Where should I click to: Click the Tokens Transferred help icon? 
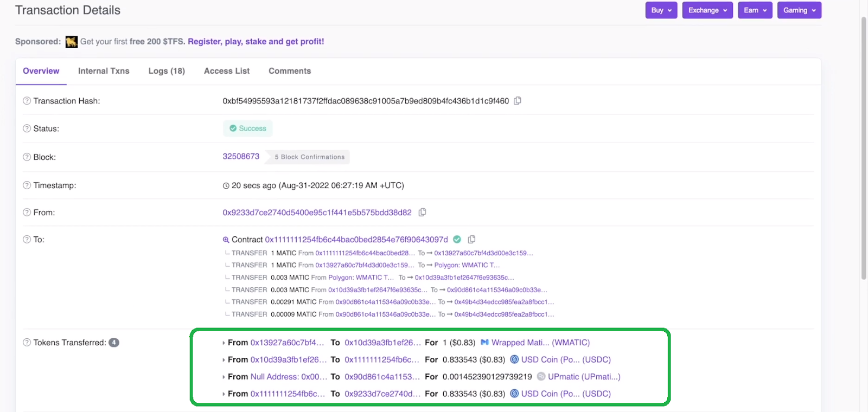tap(27, 343)
